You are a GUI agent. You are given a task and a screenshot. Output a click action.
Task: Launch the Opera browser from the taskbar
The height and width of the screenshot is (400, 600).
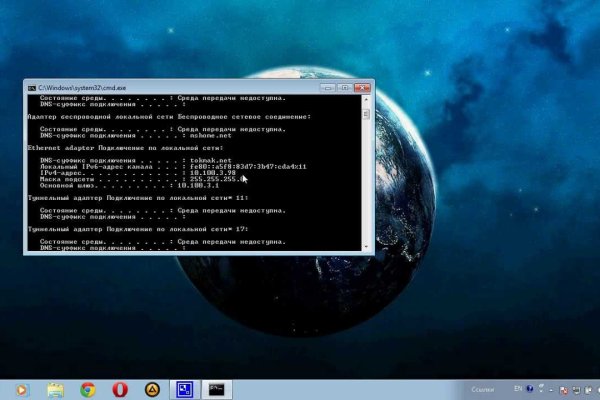click(x=119, y=388)
